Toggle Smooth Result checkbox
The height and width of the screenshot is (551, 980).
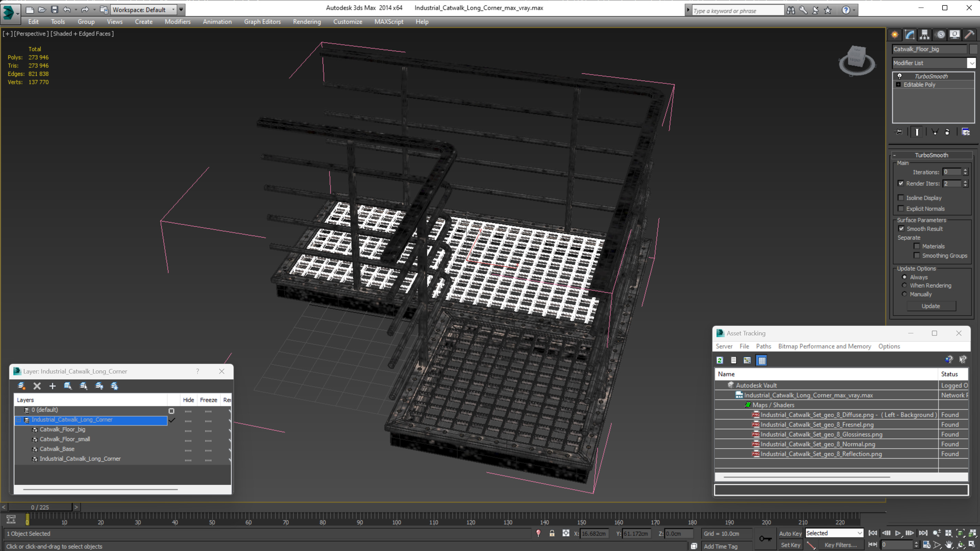click(x=901, y=229)
